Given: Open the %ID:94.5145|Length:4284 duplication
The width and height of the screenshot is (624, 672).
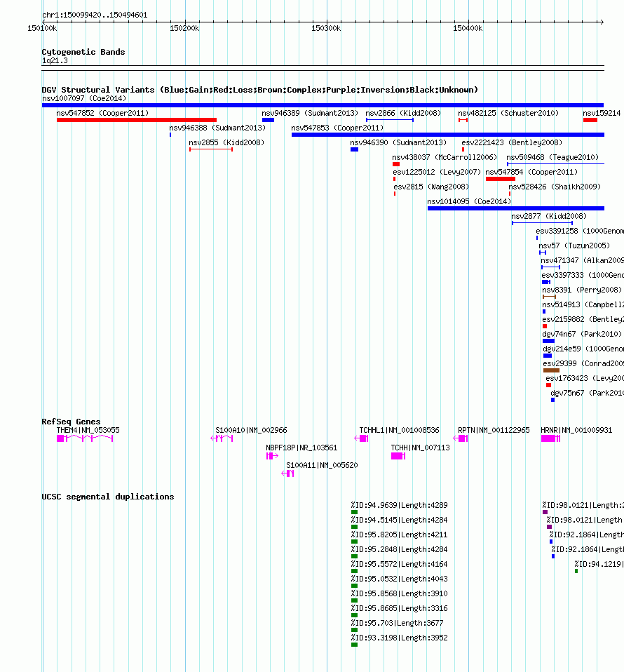Looking at the screenshot, I should coord(399,520).
